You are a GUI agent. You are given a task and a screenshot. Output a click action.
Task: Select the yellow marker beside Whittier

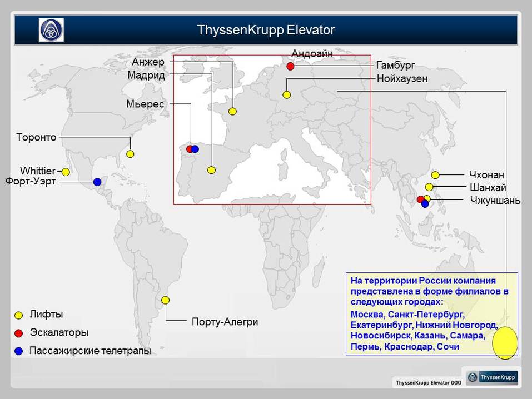click(x=66, y=172)
